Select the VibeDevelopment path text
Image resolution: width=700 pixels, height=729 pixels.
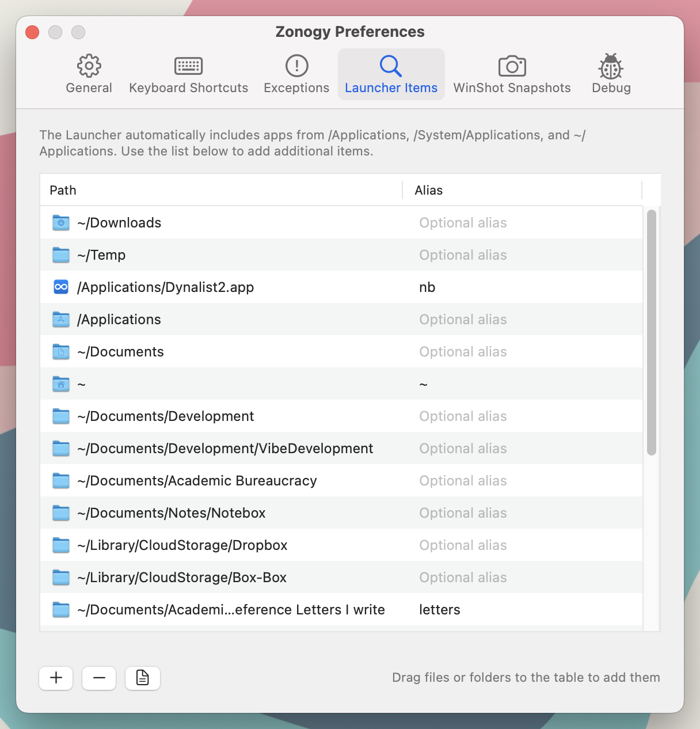pyautogui.click(x=225, y=449)
